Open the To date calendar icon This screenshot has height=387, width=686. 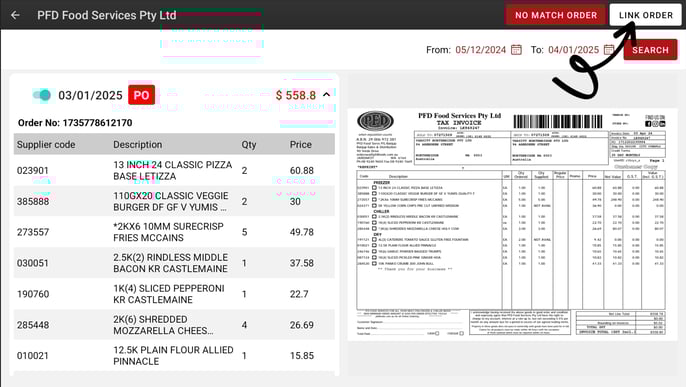609,49
